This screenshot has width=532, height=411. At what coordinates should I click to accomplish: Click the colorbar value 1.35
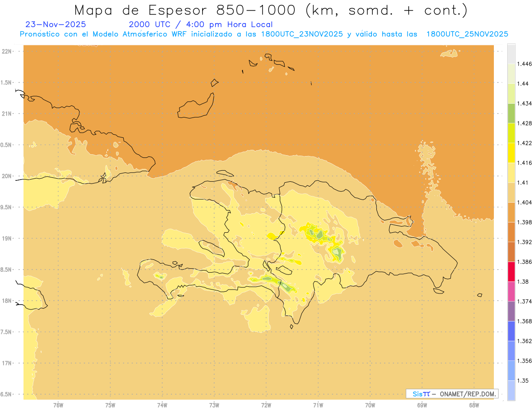523,380
